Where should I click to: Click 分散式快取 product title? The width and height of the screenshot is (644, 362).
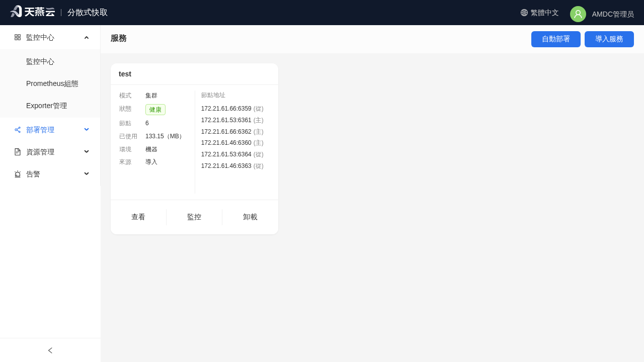(x=88, y=13)
